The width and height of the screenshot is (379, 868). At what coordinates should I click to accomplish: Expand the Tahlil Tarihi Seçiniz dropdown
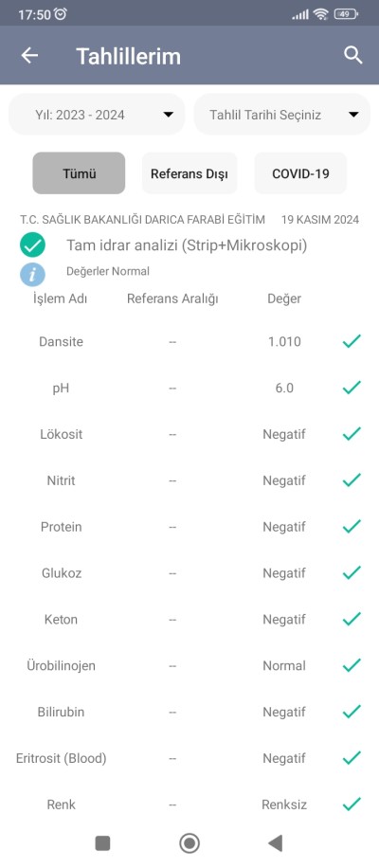point(282,115)
